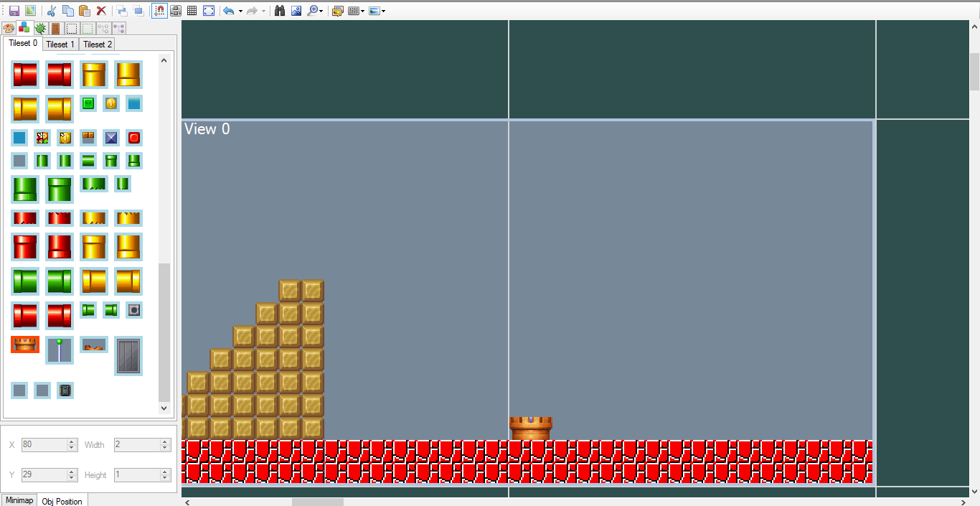The image size is (980, 506).
Task: Toggle the grid display button
Action: 192,11
